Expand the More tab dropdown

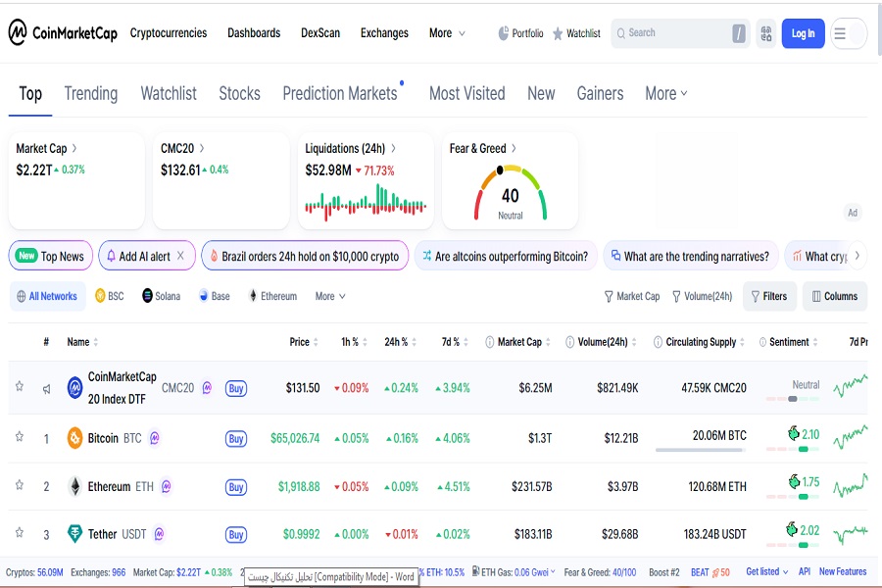[x=666, y=93]
